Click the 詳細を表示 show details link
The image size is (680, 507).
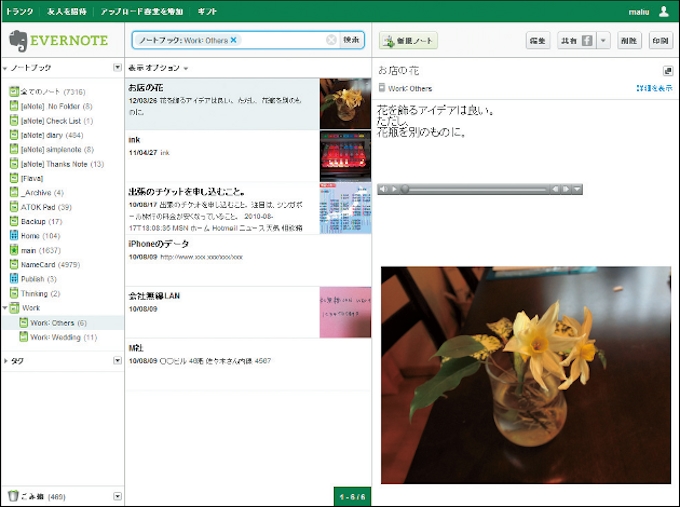654,88
